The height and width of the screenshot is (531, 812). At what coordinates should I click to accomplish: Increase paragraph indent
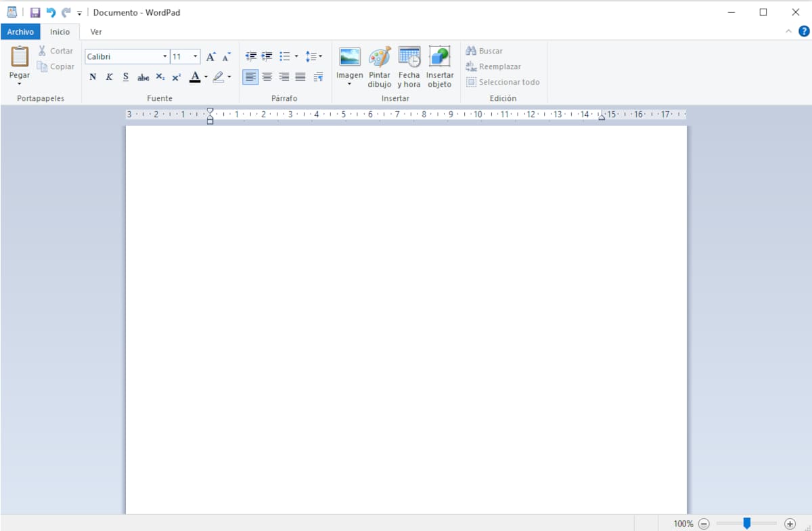coord(267,56)
